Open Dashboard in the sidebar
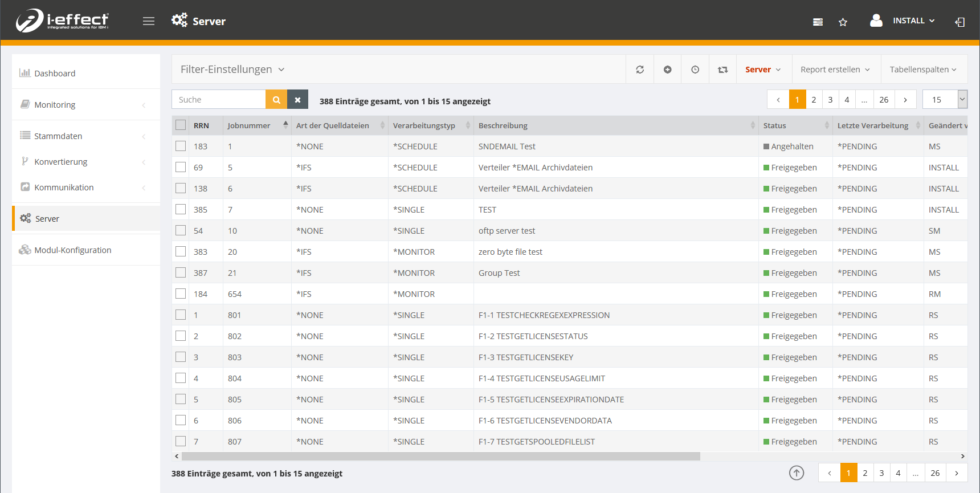 [x=55, y=74]
